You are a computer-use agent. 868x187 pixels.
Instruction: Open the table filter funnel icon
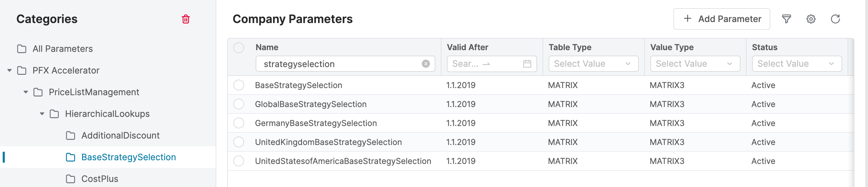click(786, 19)
